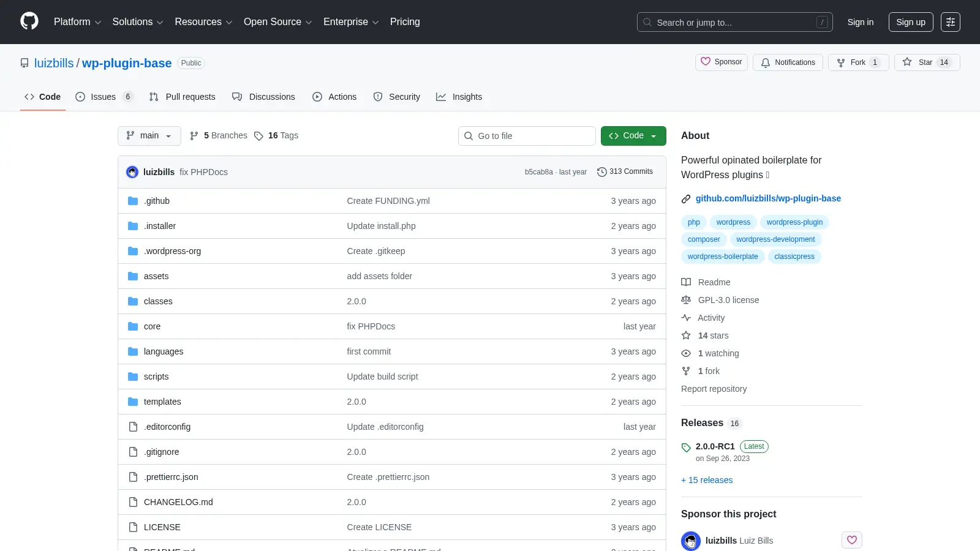
Task: Open the Actions tab
Action: coord(334,97)
